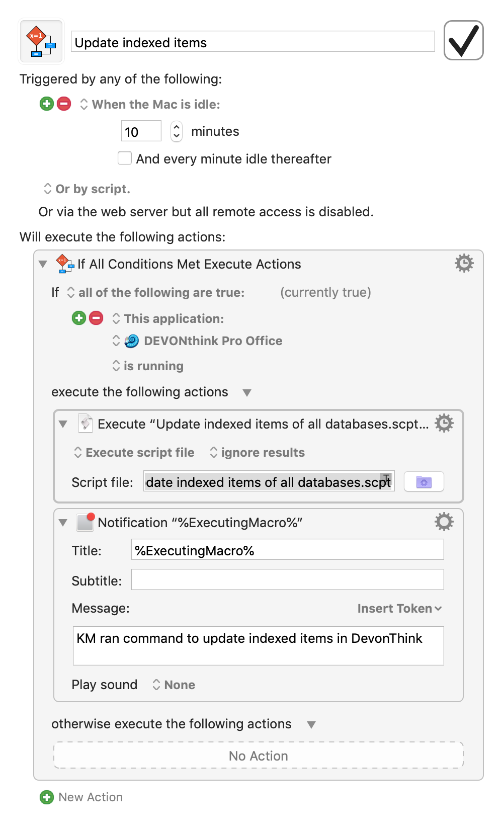Open gear menu for the Notification action
504x837 pixels.
[444, 522]
